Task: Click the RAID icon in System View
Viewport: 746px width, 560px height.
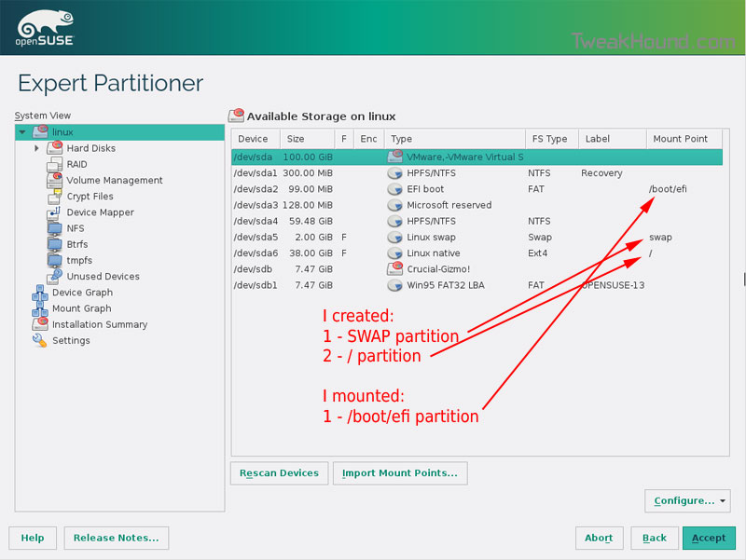Action: [x=55, y=164]
